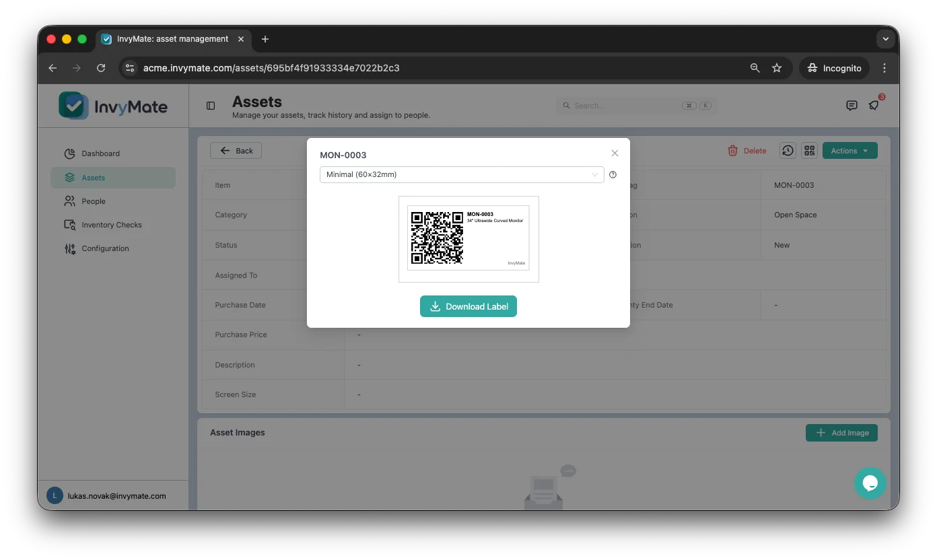Click the Screen Size row label
Image resolution: width=937 pixels, height=560 pixels.
point(235,394)
